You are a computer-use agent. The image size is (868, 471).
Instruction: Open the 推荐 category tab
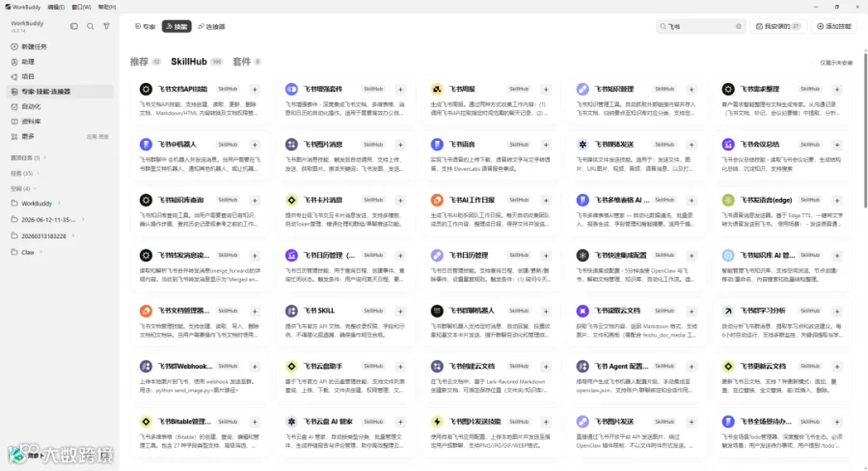(x=145, y=62)
